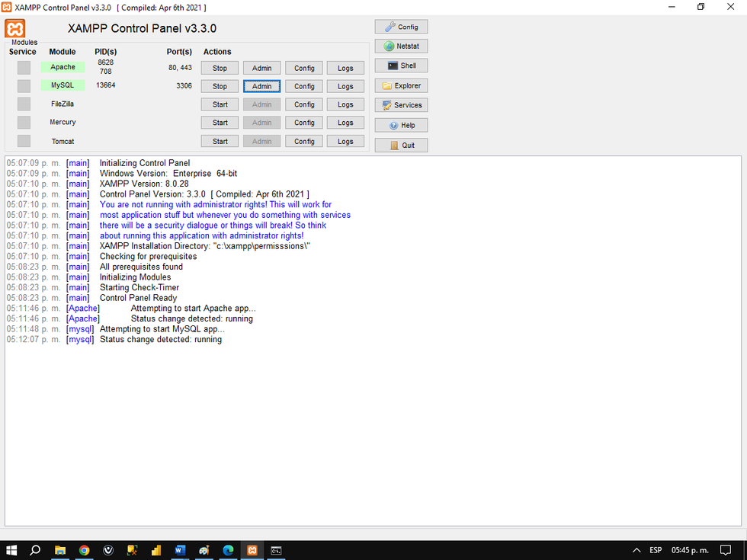Quit the XAMPP control panel

click(x=401, y=146)
